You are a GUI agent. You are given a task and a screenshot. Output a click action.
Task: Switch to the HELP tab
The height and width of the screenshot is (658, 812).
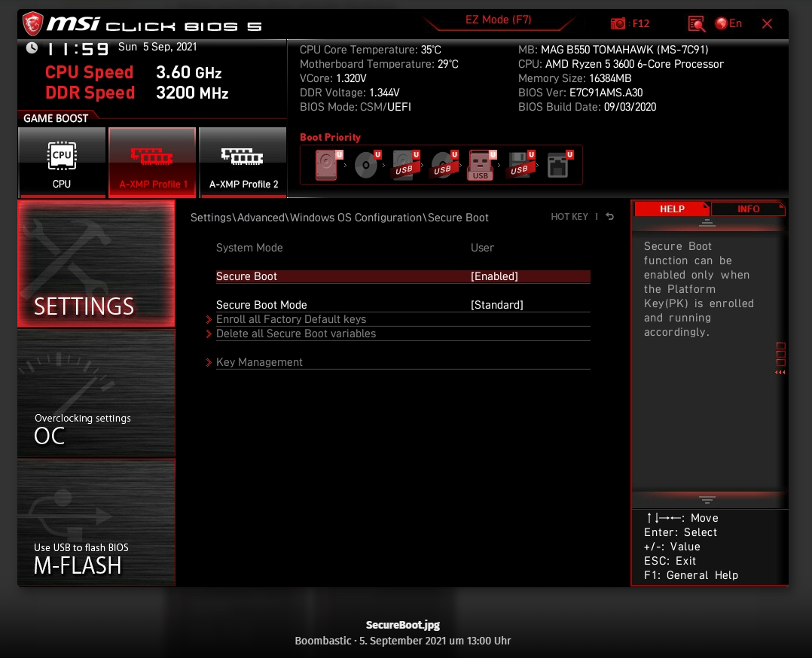point(672,209)
